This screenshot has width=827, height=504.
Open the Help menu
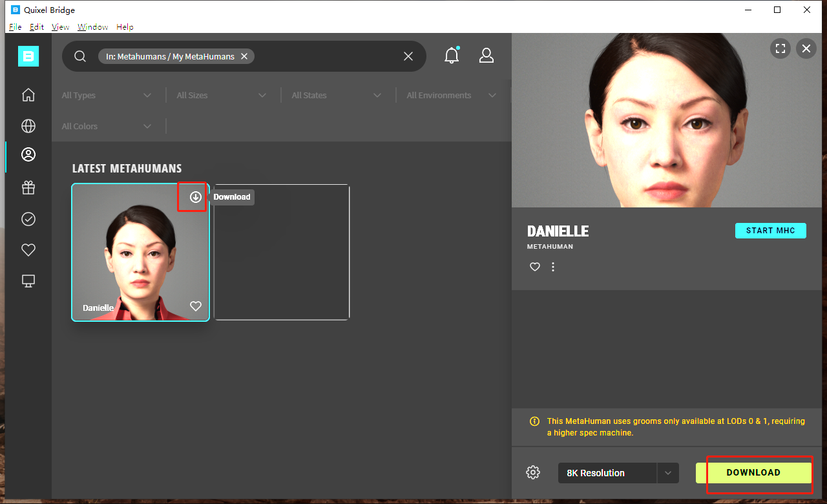pyautogui.click(x=125, y=26)
